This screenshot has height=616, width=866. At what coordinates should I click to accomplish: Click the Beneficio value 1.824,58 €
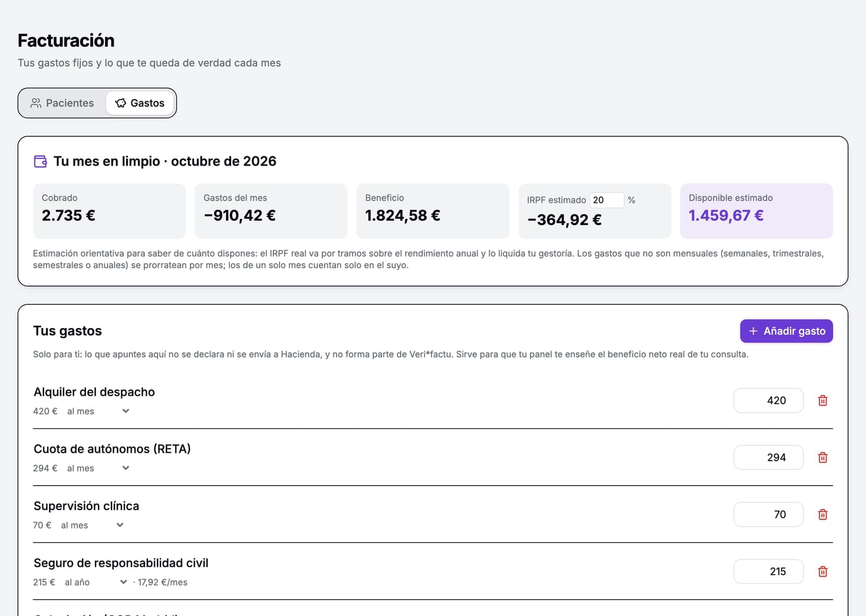point(403,216)
